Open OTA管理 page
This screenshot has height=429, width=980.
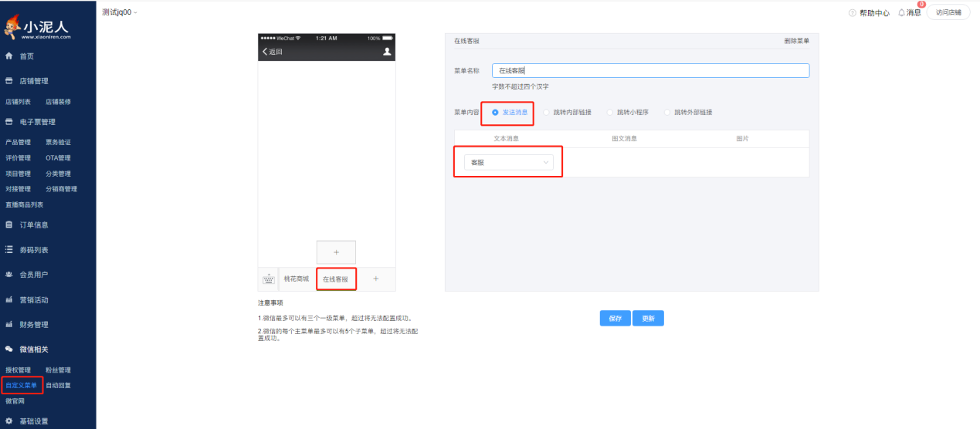coord(58,158)
